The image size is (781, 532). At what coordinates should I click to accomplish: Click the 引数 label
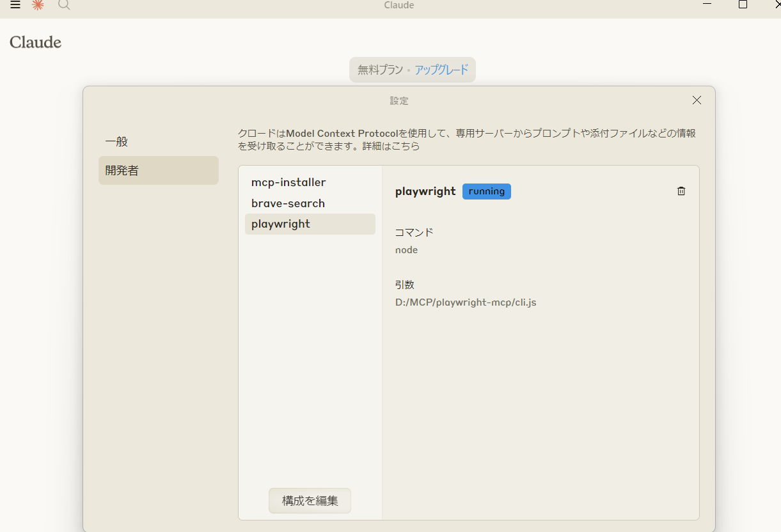pyautogui.click(x=405, y=285)
